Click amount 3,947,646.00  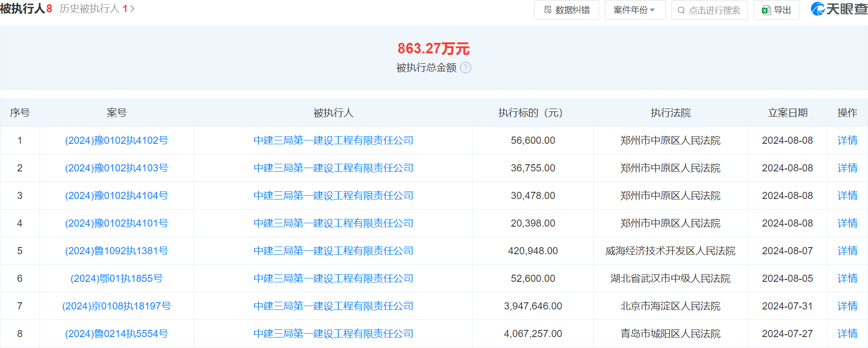533,306
